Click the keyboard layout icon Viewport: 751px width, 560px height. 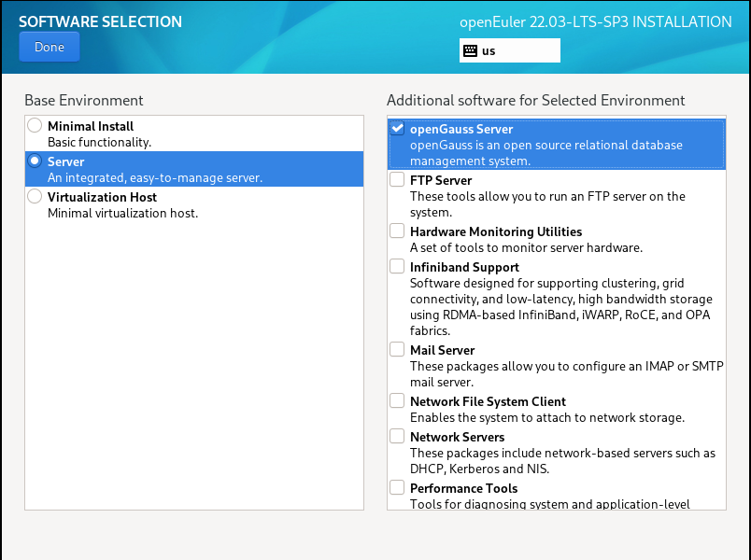coord(470,50)
